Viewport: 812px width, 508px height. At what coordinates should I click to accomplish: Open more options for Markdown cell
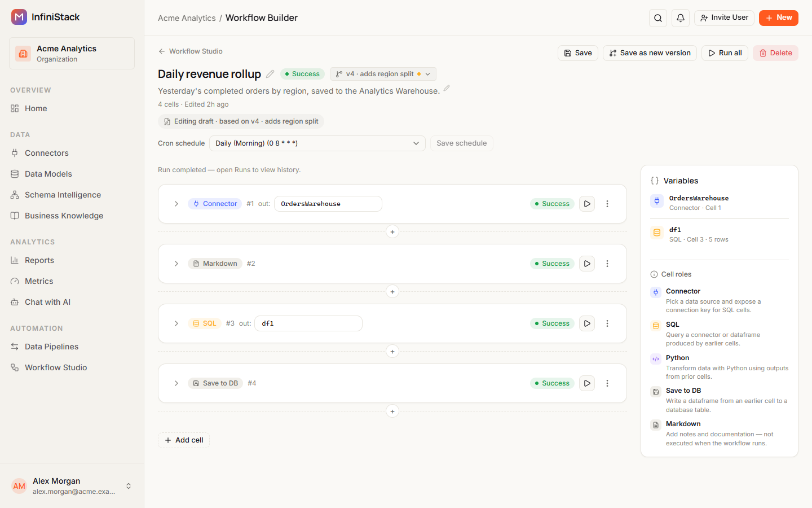click(x=607, y=264)
